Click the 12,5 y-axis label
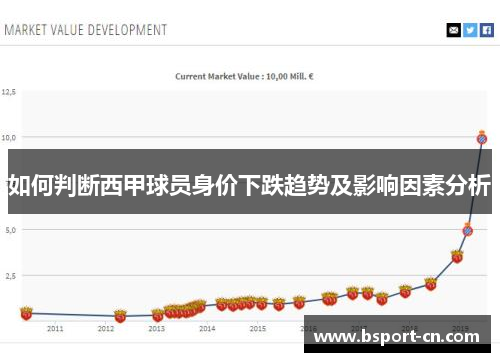This screenshot has width=500, height=362. (x=9, y=92)
